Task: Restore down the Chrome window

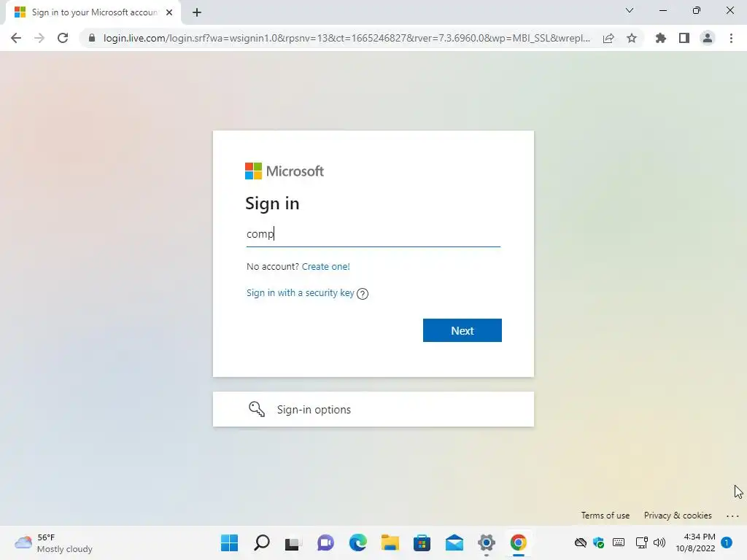Action: point(697,10)
